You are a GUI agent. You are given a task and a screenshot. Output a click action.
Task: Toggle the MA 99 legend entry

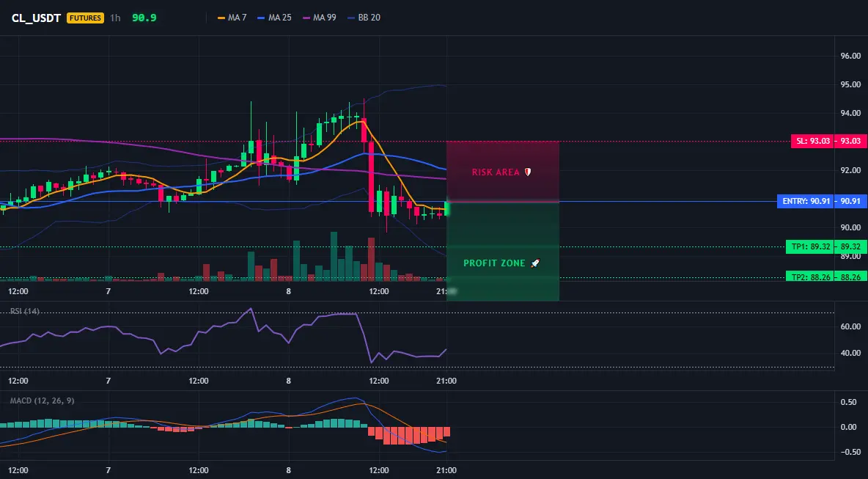320,18
